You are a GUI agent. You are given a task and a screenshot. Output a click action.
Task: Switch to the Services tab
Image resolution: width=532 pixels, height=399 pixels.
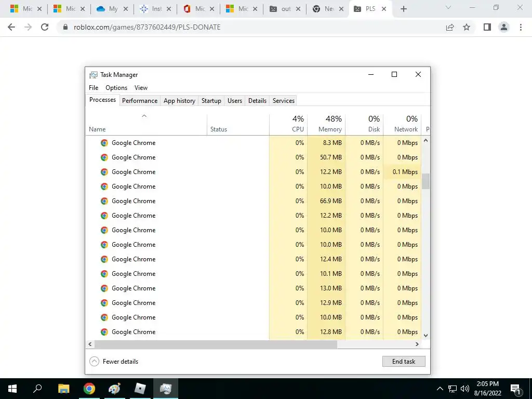coord(284,101)
